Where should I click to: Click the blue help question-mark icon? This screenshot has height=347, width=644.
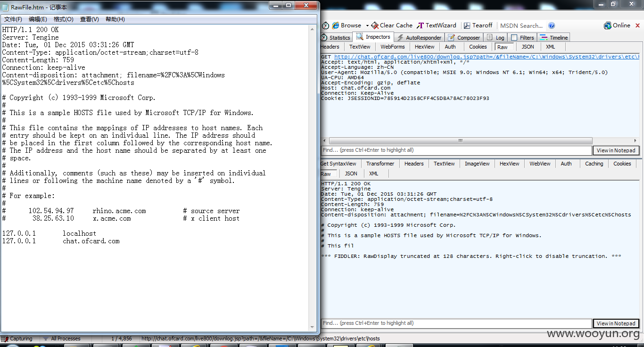tap(552, 25)
